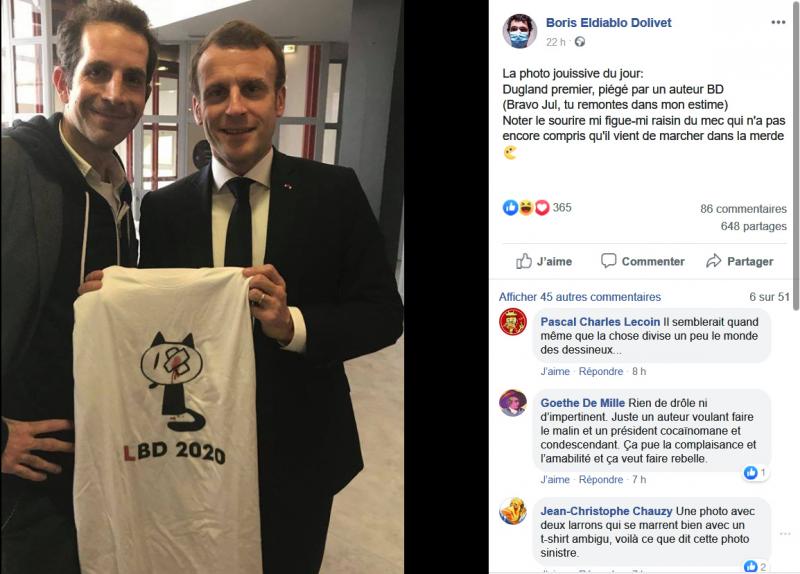Image resolution: width=800 pixels, height=574 pixels.
Task: Open the post options three-dots menu
Action: point(778,22)
